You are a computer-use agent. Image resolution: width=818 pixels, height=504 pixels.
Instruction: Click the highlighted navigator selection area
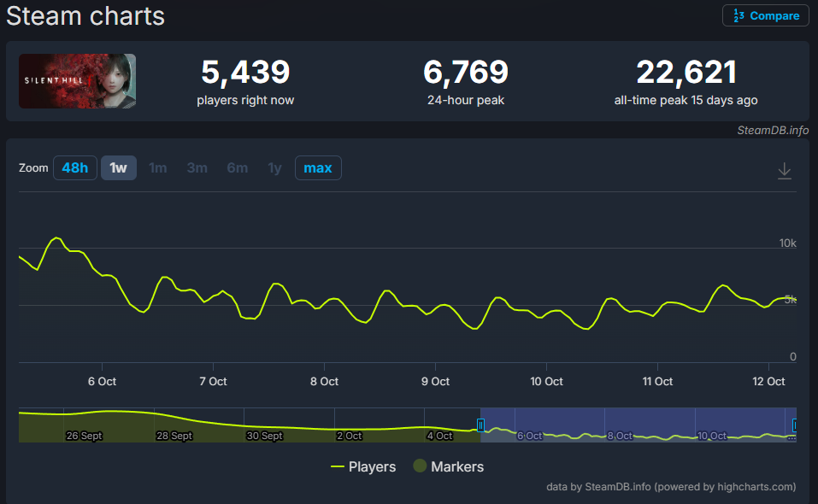pyautogui.click(x=638, y=425)
